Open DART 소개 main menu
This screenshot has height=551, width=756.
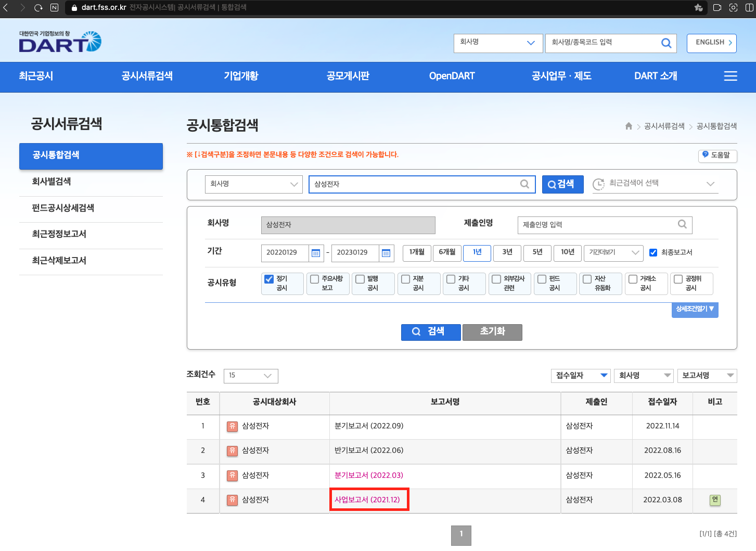(x=656, y=76)
